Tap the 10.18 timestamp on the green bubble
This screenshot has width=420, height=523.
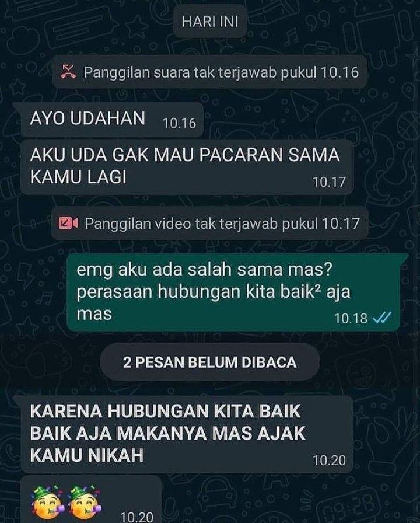(x=351, y=319)
